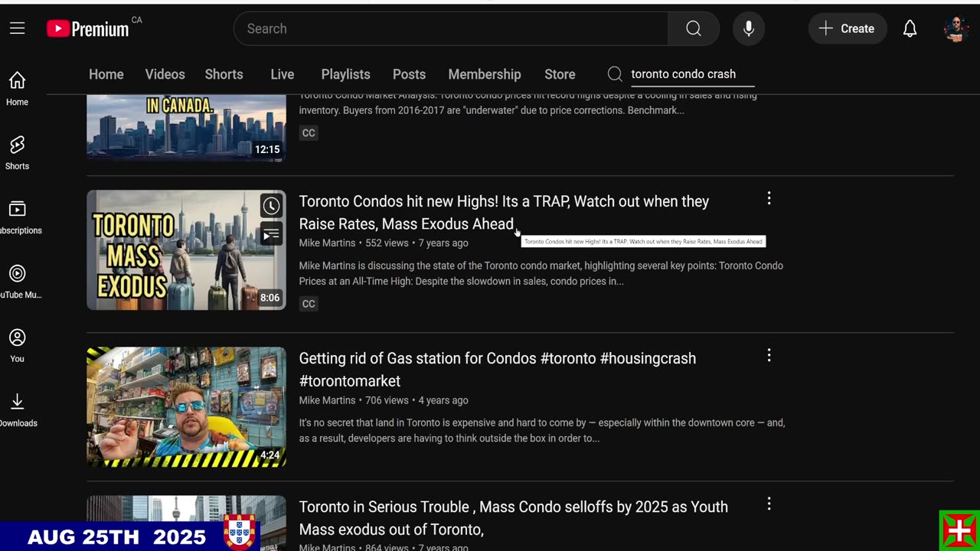
Task: Click the search magnifier button
Action: pos(694,28)
